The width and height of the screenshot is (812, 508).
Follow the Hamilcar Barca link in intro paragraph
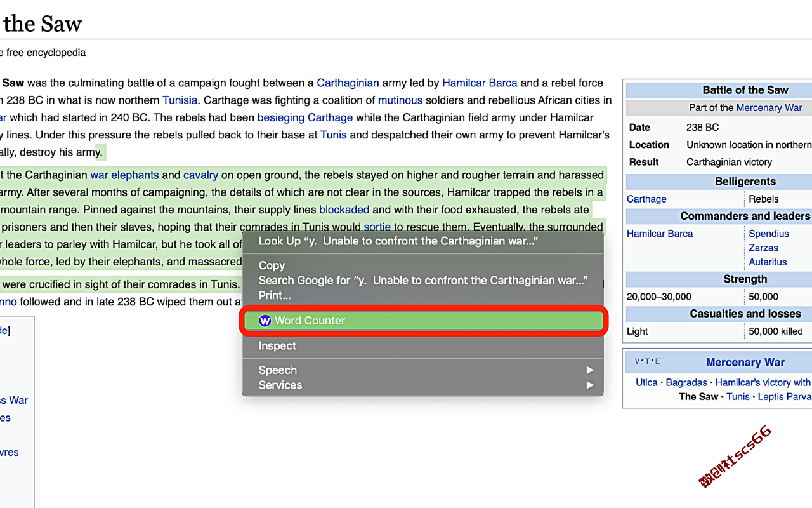tap(480, 83)
